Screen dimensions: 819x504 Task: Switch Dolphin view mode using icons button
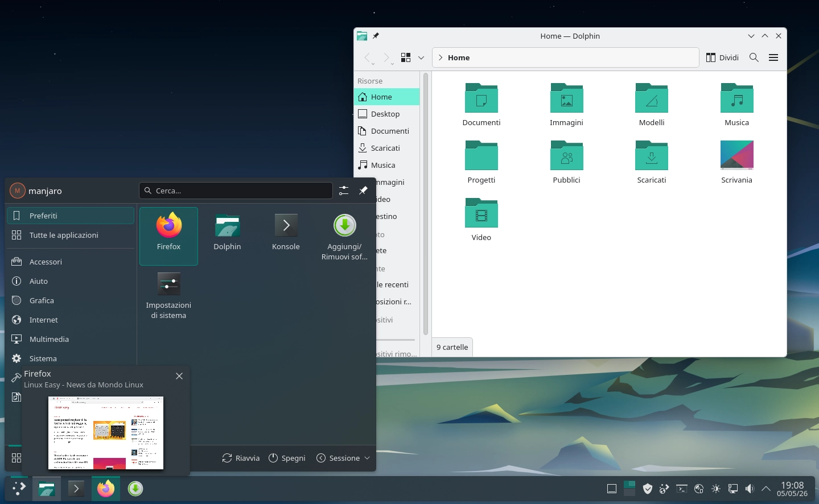point(406,57)
